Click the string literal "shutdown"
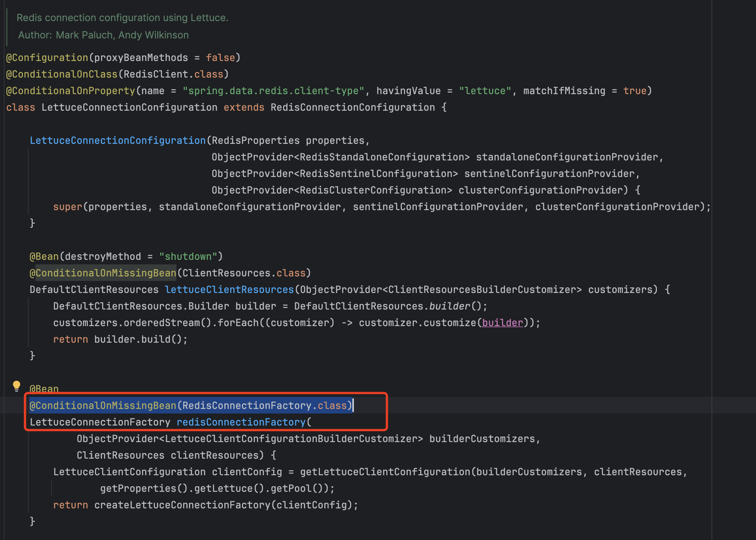756x540 pixels. click(190, 256)
